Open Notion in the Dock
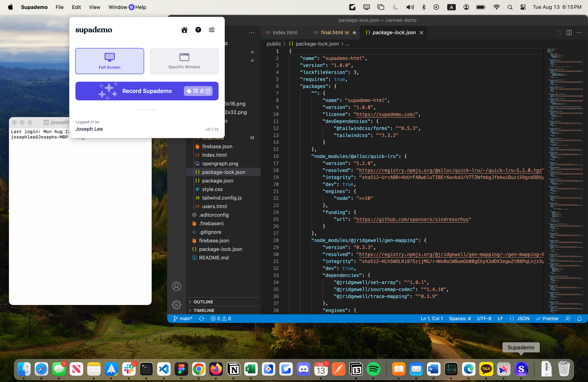The width and height of the screenshot is (588, 382). click(234, 369)
